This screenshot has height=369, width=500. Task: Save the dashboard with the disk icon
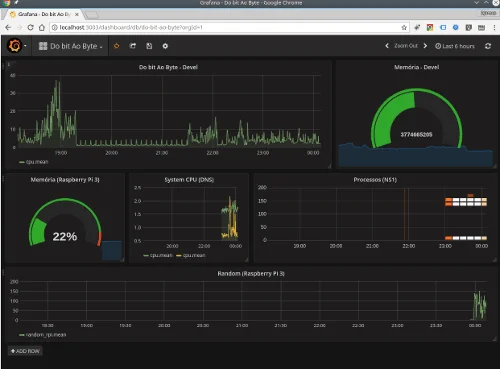[149, 46]
